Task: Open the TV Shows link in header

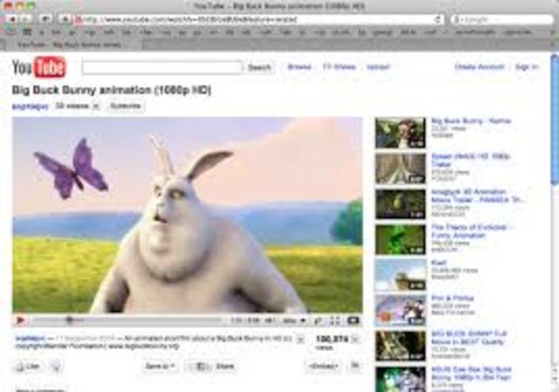Action: (x=339, y=66)
